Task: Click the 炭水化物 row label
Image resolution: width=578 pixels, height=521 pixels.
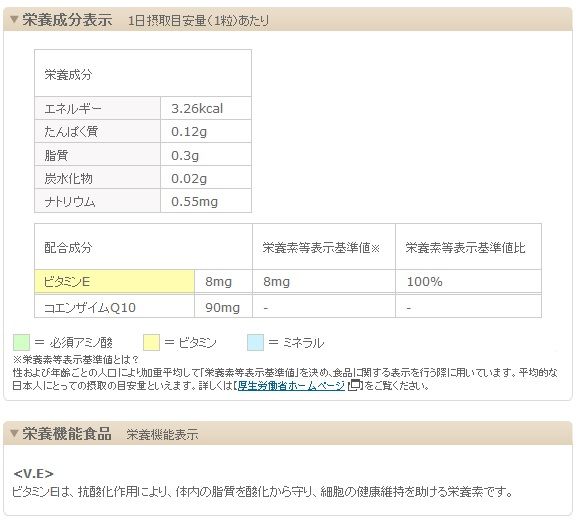Action: pyautogui.click(x=68, y=178)
